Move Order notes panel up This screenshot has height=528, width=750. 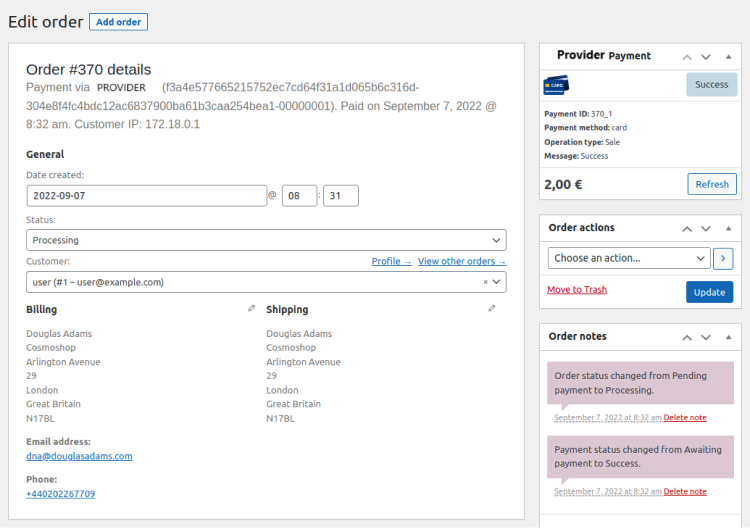[687, 337]
